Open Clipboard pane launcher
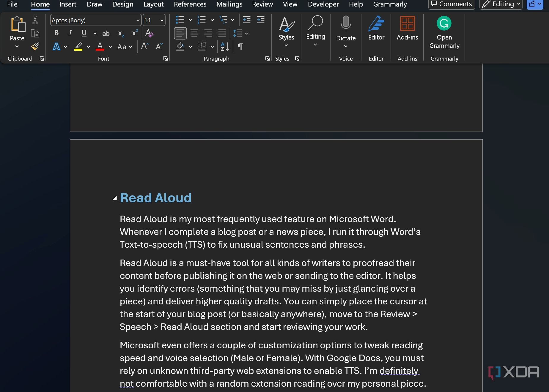 [x=42, y=59]
